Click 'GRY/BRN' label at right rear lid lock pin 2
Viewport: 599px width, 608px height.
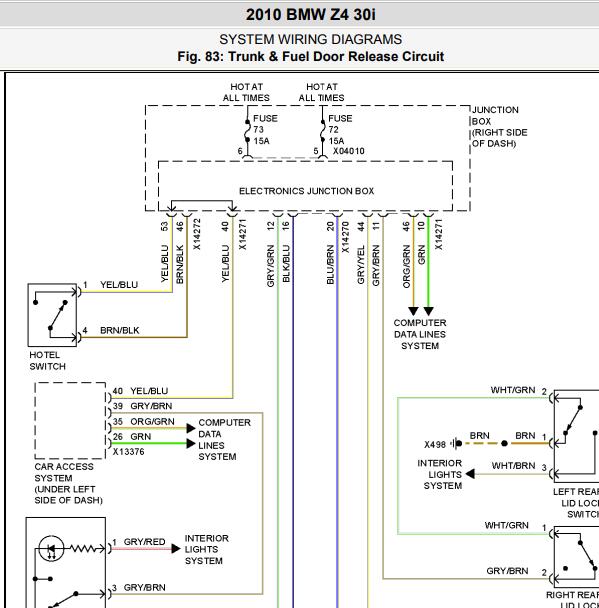click(507, 571)
